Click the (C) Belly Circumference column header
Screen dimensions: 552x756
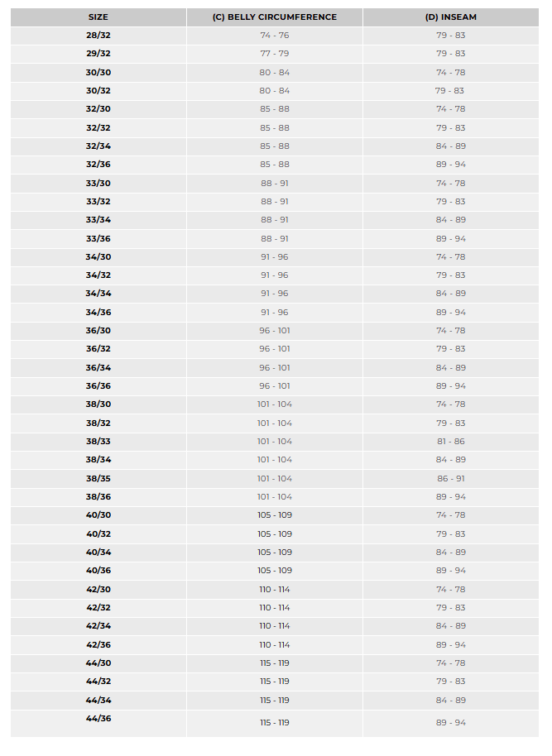(x=275, y=17)
